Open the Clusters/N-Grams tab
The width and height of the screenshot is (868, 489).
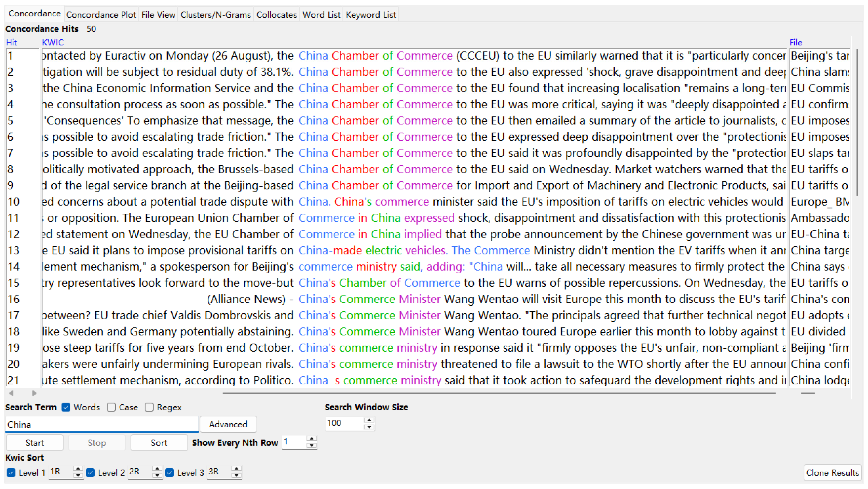click(x=216, y=15)
